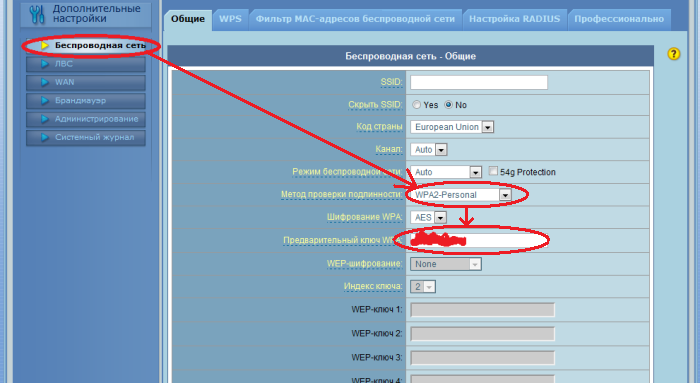Image resolution: width=700 pixels, height=383 pixels.
Task: Click the WEP-ключ 3 input field
Action: click(x=483, y=358)
